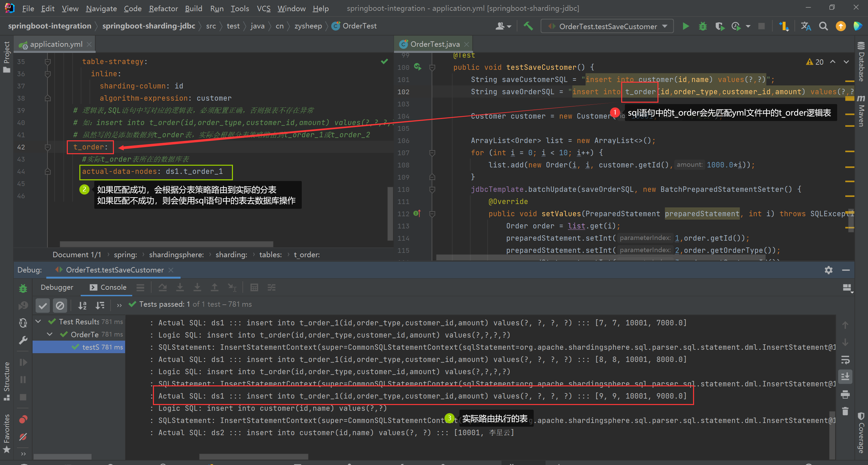Click Evaluate Expression calculator icon
Image resolution: width=868 pixels, height=465 pixels.
(x=254, y=287)
